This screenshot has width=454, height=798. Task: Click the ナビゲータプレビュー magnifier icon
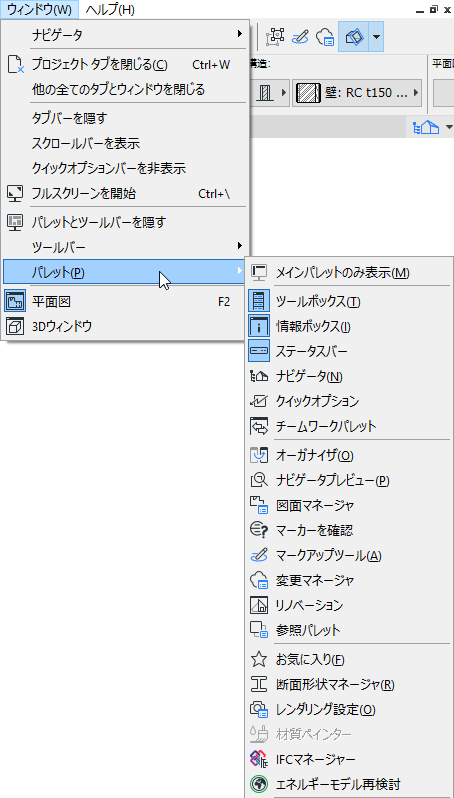[x=259, y=479]
